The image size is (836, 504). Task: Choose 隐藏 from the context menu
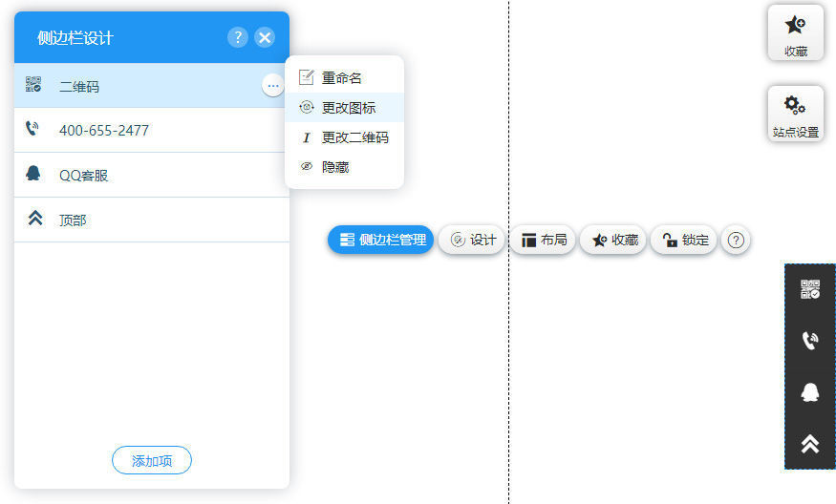pos(344,167)
